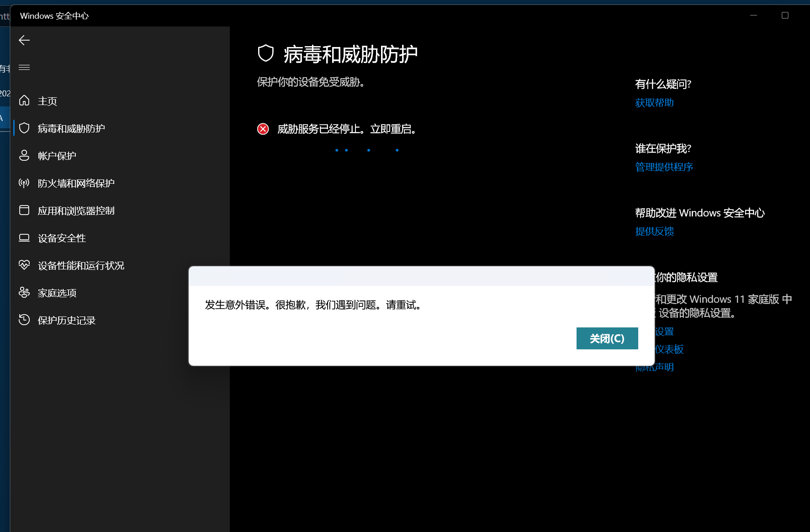Click the window icon for 应用和浏览器控制
This screenshot has width=810, height=532.
(24, 210)
